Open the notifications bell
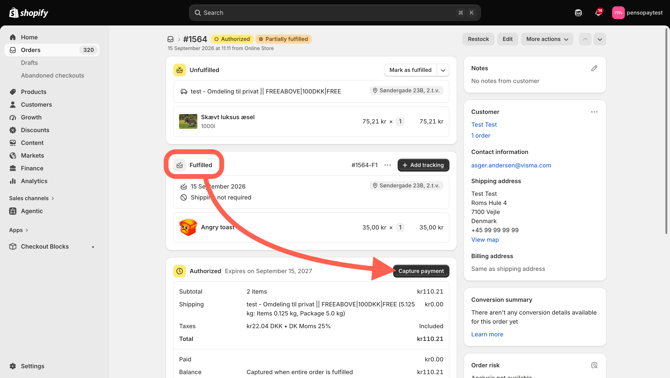670x378 pixels. pos(598,12)
